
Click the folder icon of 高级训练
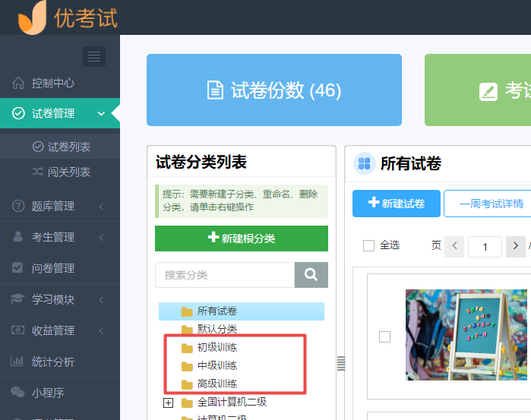[187, 384]
